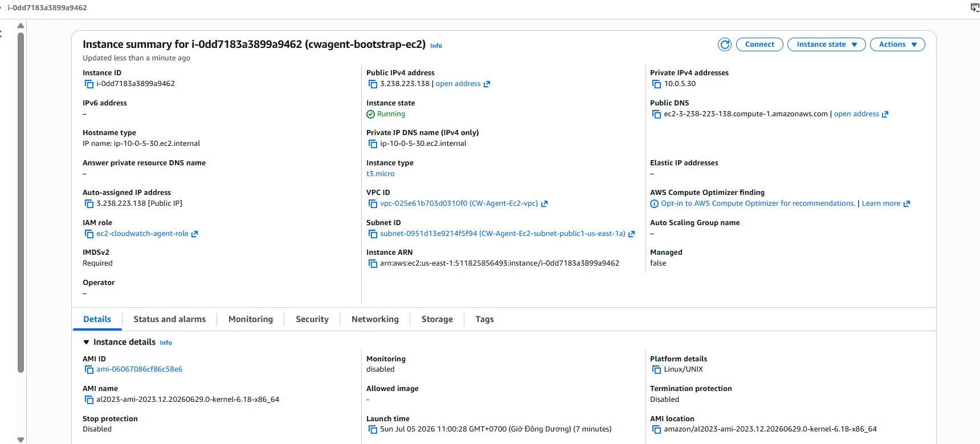Open the Networking tab
This screenshot has width=980, height=444.
[x=375, y=319]
